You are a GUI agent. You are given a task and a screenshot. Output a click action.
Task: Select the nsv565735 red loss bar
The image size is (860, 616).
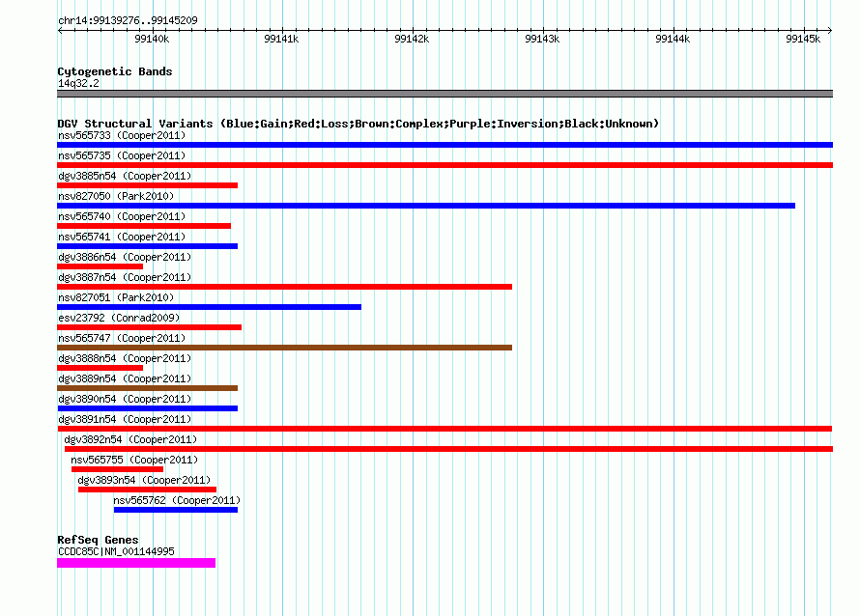point(444,165)
